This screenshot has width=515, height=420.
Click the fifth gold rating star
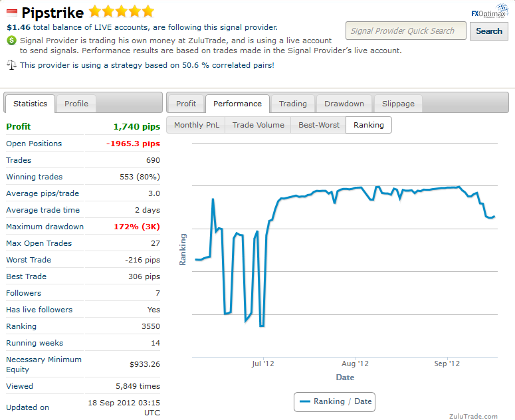(x=148, y=11)
